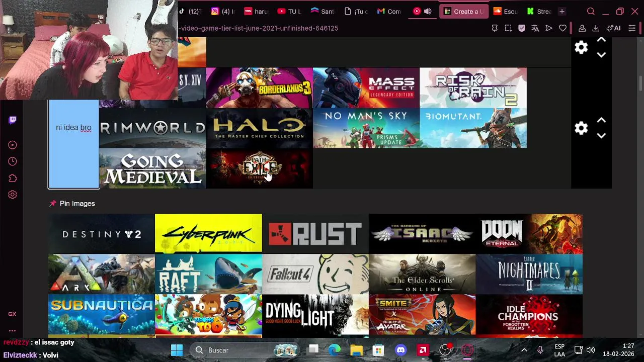Open the browser downloads icon
The image size is (644, 362).
point(596,28)
